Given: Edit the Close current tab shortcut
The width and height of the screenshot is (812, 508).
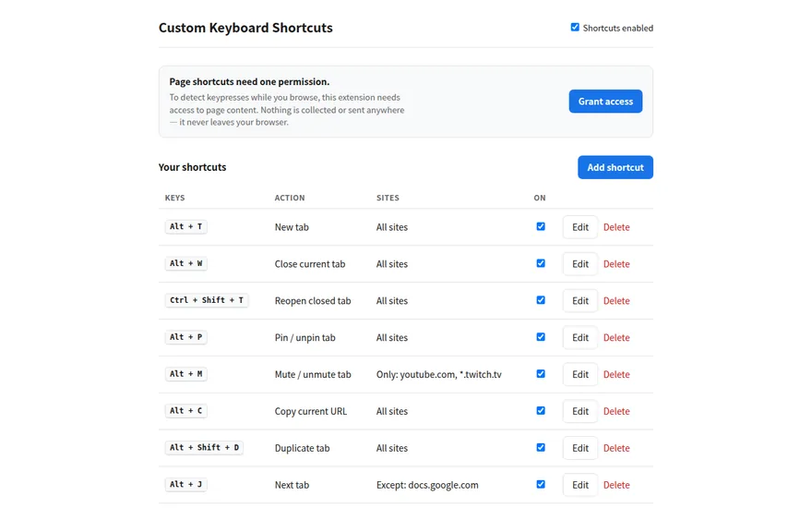Looking at the screenshot, I should tap(580, 264).
